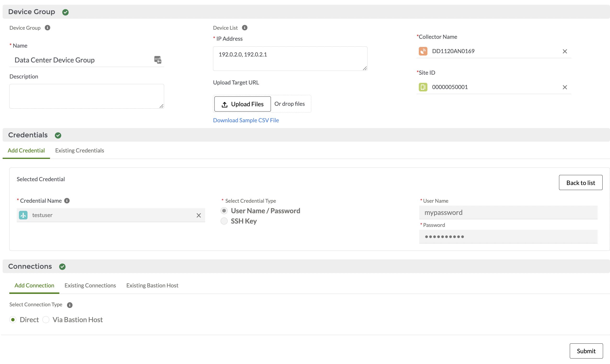This screenshot has width=610, height=364.
Task: Switch to the Existing Credentials tab
Action: [x=79, y=150]
